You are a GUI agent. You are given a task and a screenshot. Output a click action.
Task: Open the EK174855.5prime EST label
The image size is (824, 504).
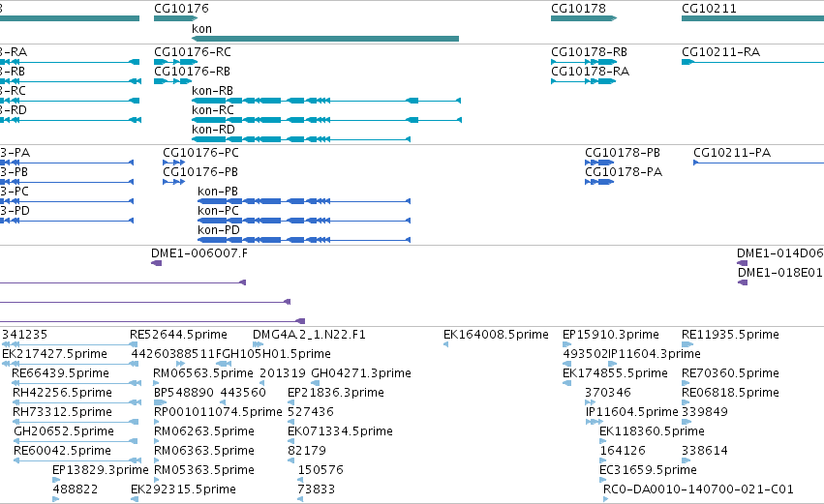615,373
